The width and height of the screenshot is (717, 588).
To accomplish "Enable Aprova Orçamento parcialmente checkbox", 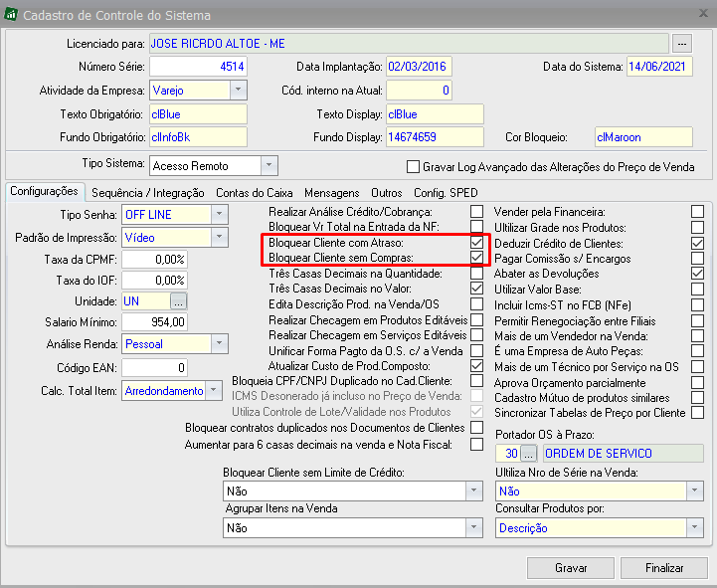I will coord(697,382).
